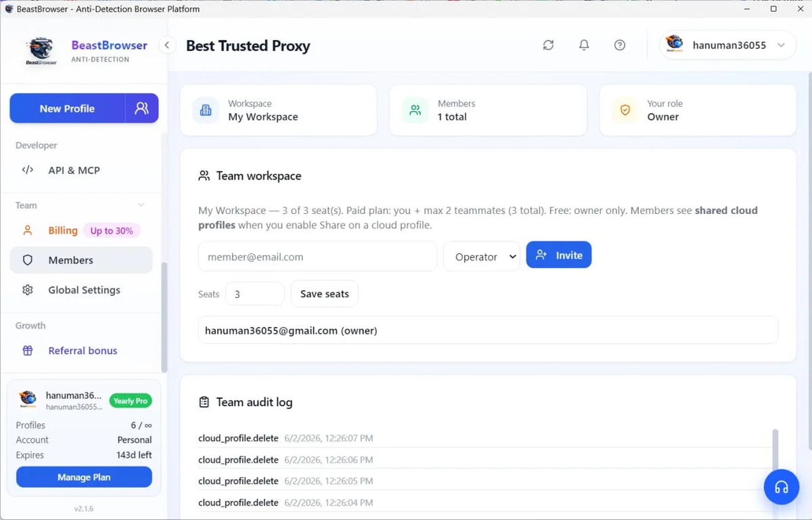Open the Operator role dropdown
Screen dimensions: 812x520
point(482,257)
